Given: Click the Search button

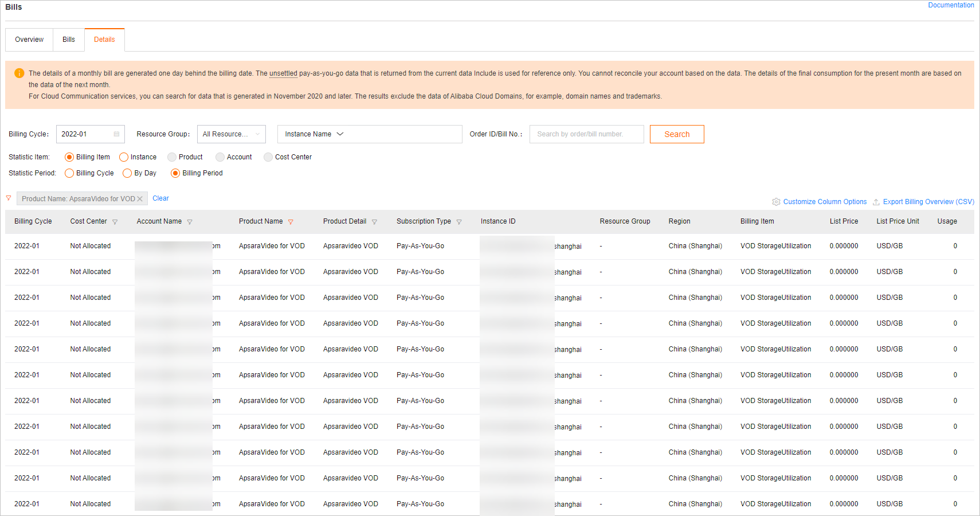Looking at the screenshot, I should pyautogui.click(x=677, y=134).
